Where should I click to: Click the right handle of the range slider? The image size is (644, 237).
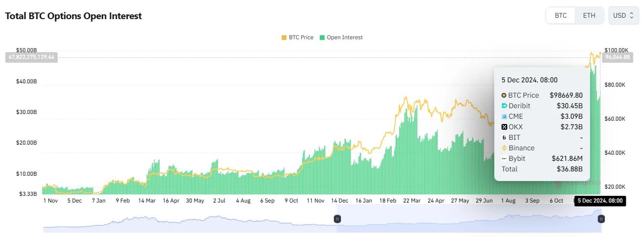pos(601,219)
